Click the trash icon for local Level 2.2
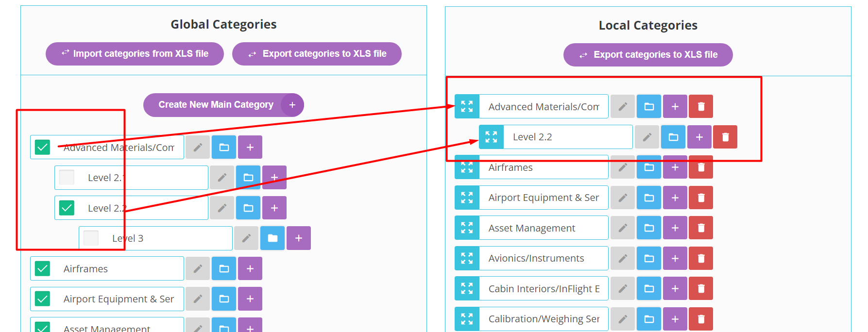This screenshot has height=332, width=868. point(725,137)
